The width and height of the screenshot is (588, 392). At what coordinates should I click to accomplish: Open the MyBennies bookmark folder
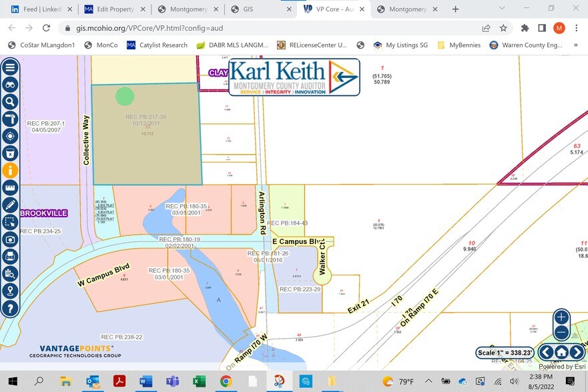click(459, 45)
